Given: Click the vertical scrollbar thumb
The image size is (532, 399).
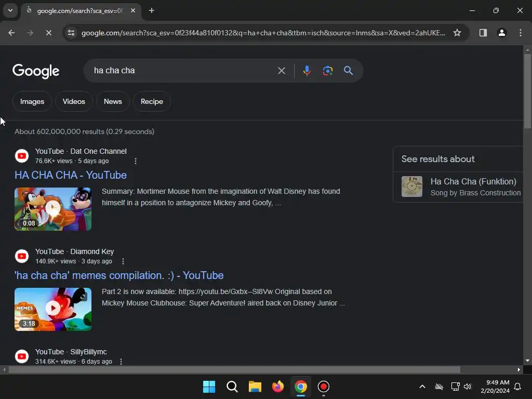Looking at the screenshot, I should click(527, 91).
